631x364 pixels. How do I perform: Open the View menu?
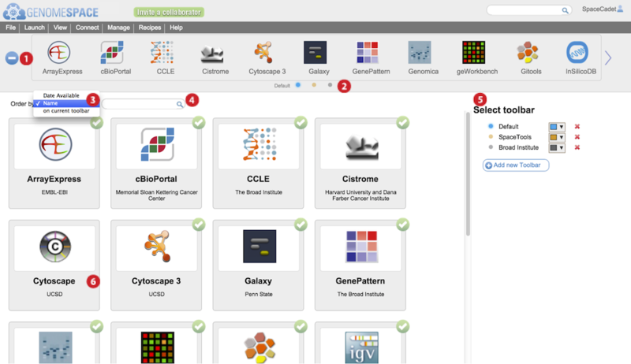point(60,28)
